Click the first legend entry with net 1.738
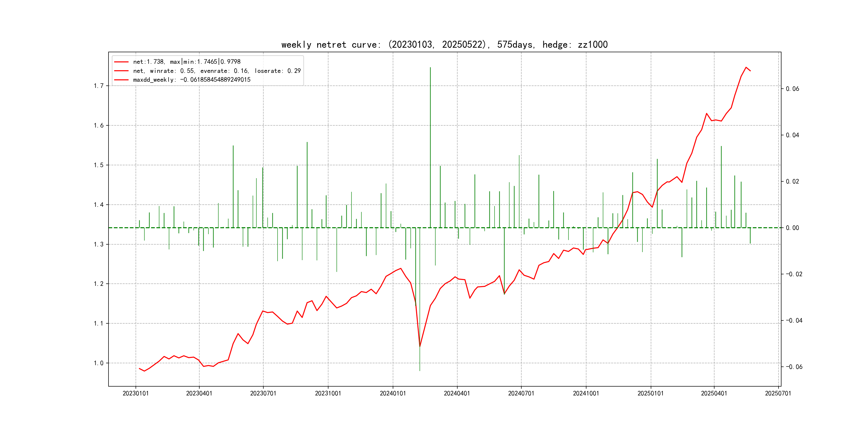The width and height of the screenshot is (868, 434). 187,62
